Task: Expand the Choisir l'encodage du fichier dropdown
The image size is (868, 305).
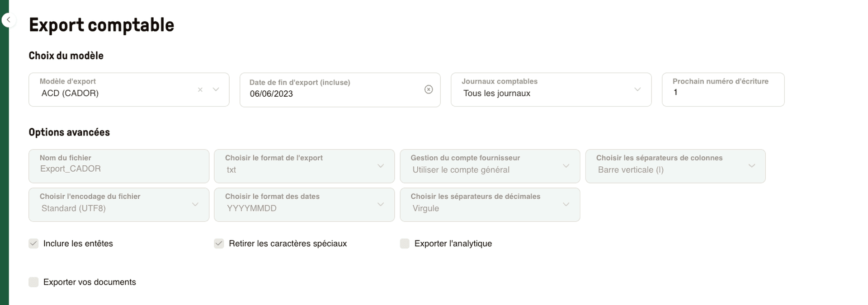Action: point(195,204)
